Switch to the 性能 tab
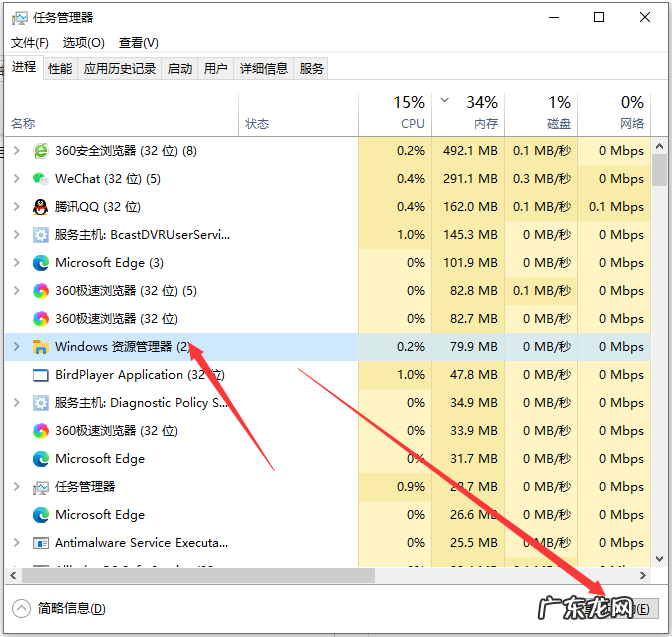Image resolution: width=672 pixels, height=637 pixels. click(60, 69)
